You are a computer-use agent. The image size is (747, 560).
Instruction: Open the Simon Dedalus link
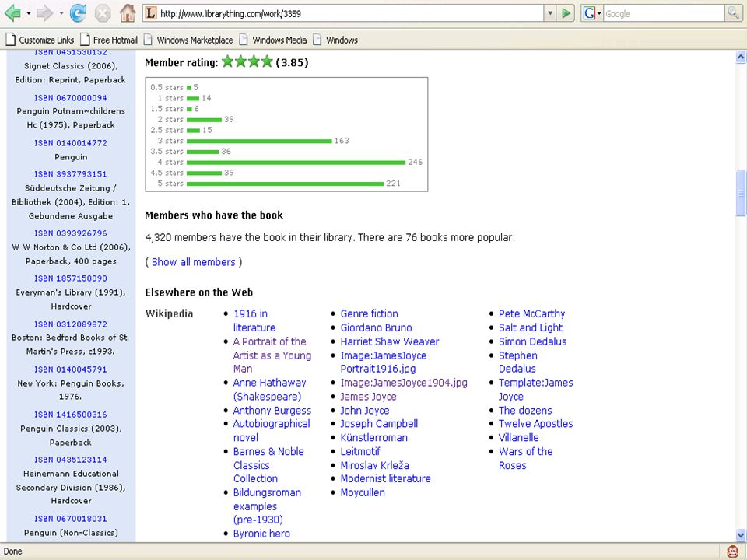[532, 341]
